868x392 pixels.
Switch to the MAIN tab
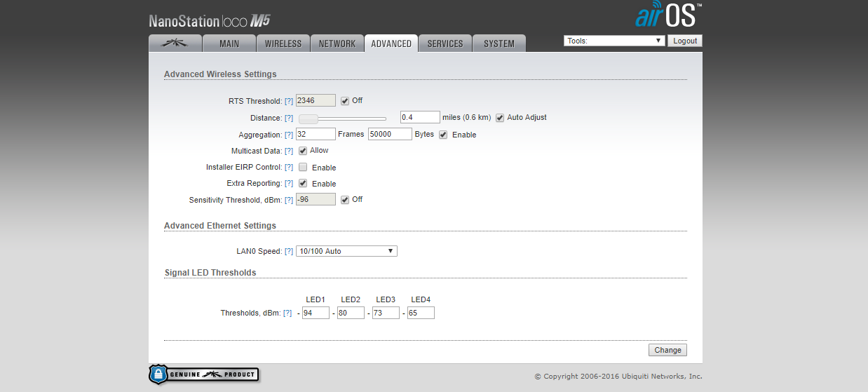click(x=229, y=43)
